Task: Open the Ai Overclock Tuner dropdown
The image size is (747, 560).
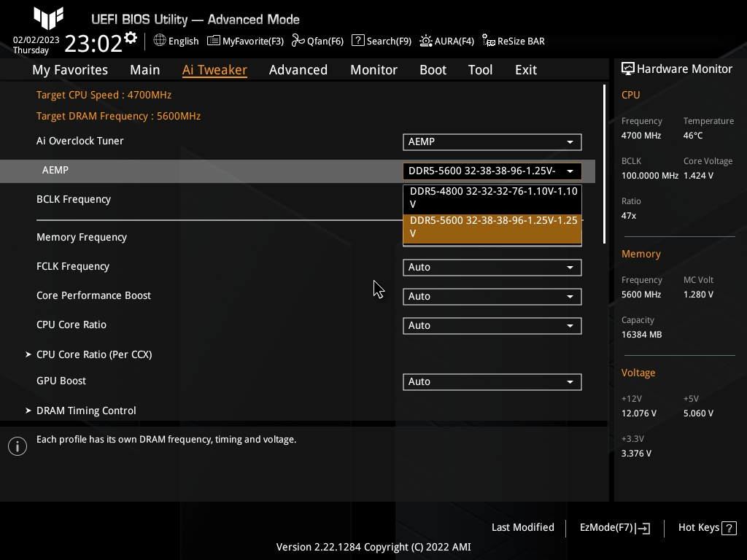Action: 492,142
